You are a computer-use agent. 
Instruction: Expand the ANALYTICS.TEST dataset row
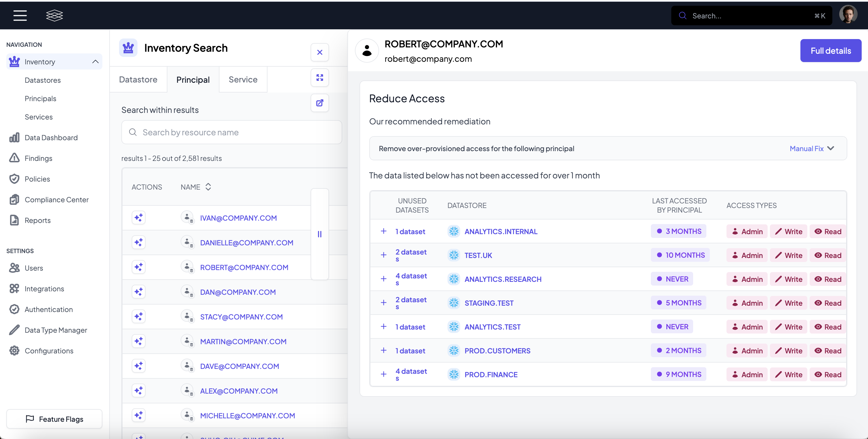point(383,327)
